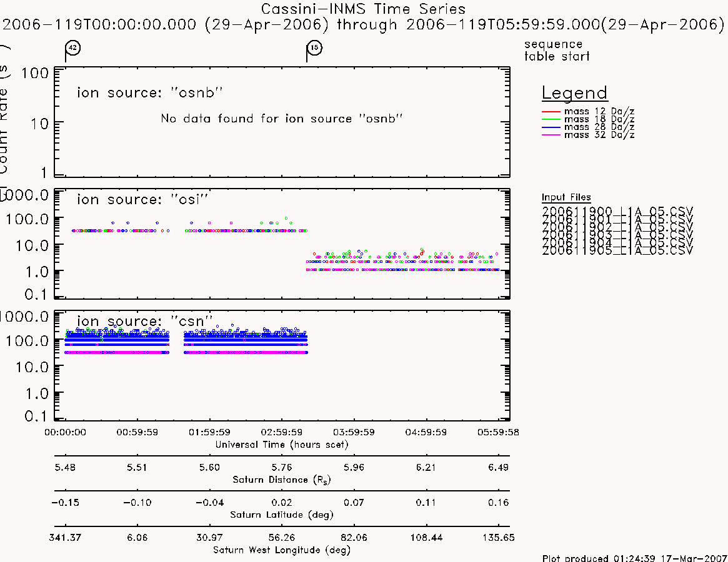Image resolution: width=728 pixels, height=562 pixels.
Task: Click the Input Files heading
Action: pyautogui.click(x=566, y=197)
